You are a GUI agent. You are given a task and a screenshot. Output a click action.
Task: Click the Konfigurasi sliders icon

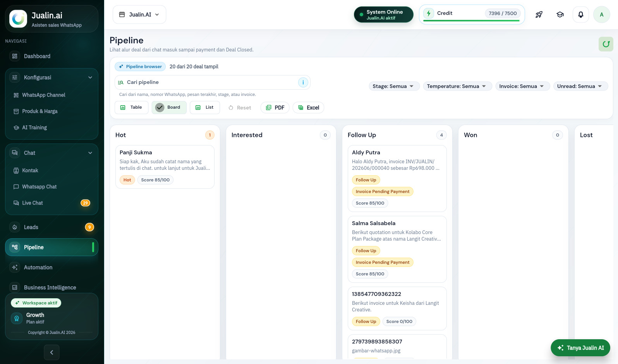15,77
